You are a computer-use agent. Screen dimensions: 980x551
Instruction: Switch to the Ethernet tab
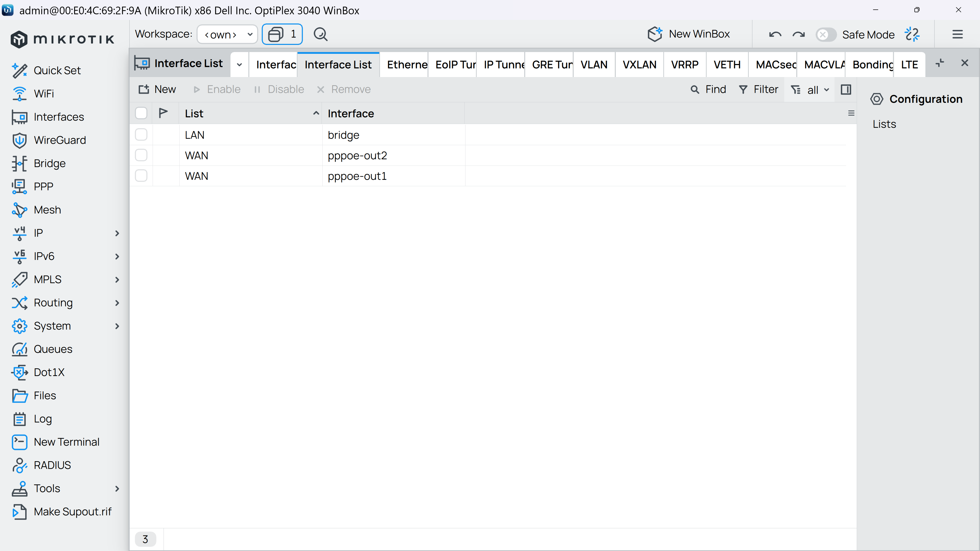tap(404, 65)
